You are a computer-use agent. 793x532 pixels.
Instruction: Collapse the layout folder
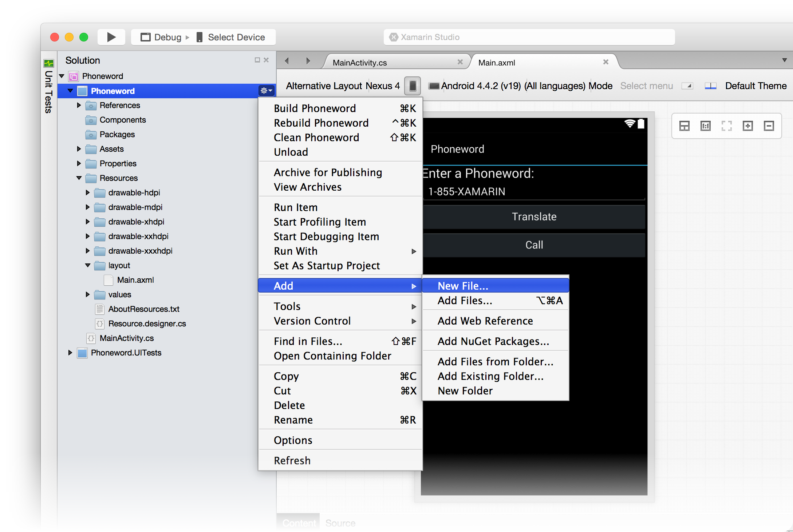tap(88, 265)
